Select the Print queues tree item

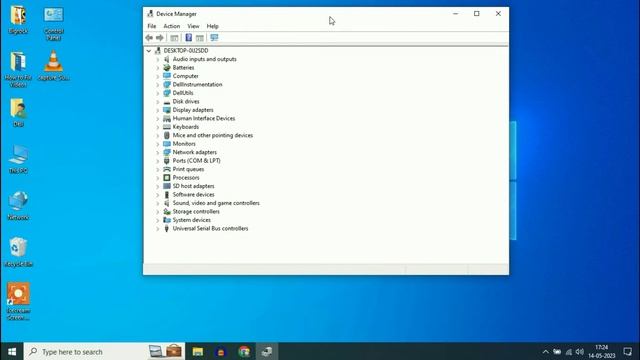pyautogui.click(x=188, y=169)
